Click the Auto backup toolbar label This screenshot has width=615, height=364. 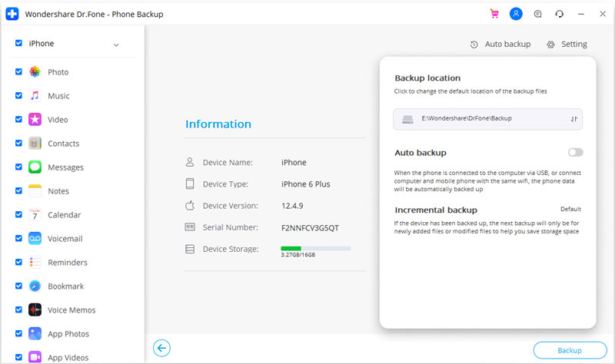click(507, 45)
